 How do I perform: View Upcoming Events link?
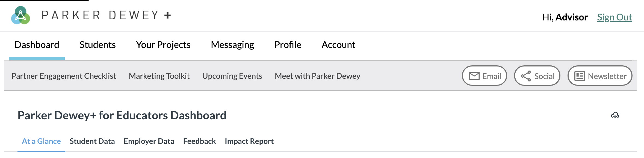(232, 76)
